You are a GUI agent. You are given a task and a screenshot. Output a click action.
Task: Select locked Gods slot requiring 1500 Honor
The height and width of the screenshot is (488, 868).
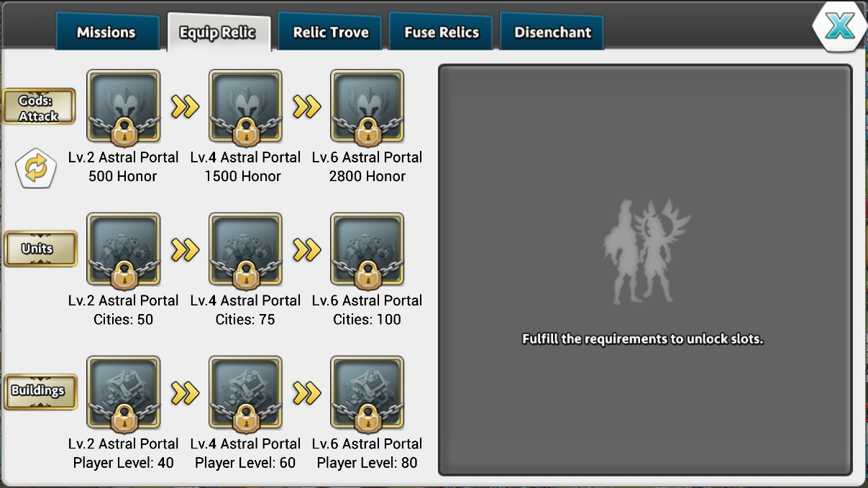click(x=245, y=106)
